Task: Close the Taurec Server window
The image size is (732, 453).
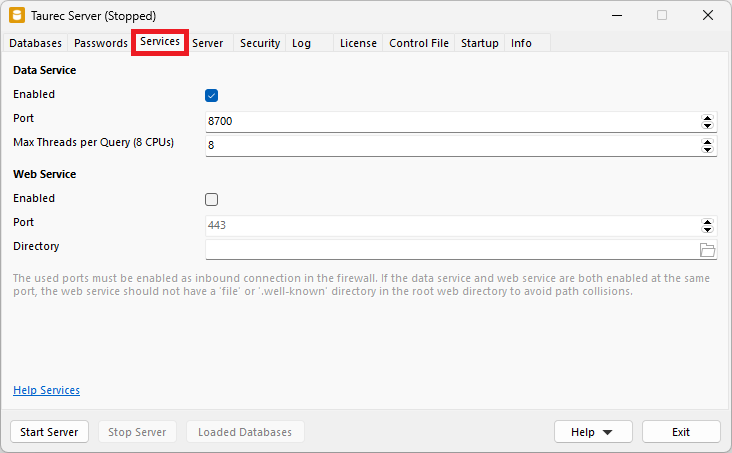Action: [708, 15]
